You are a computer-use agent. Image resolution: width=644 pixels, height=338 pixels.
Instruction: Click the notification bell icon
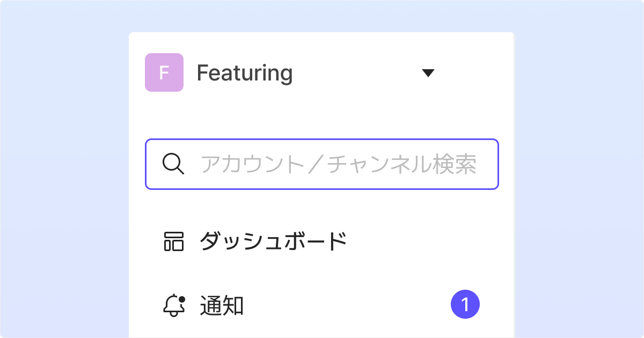(x=173, y=306)
